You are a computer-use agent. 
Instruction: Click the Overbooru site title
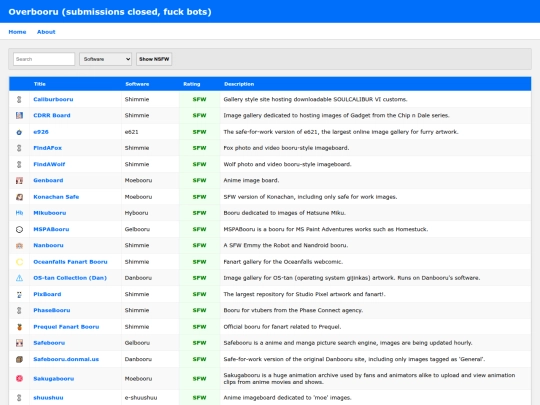tap(110, 12)
